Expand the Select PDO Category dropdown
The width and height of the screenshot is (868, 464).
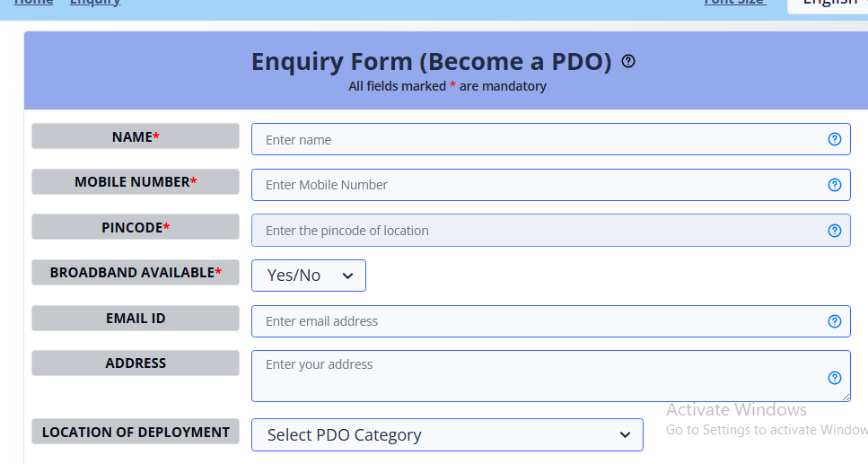coord(447,434)
